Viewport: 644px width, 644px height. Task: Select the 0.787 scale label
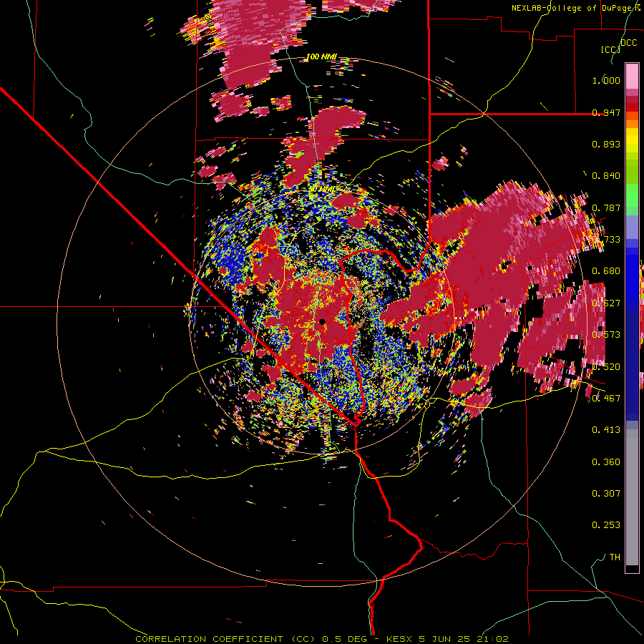[x=606, y=208]
